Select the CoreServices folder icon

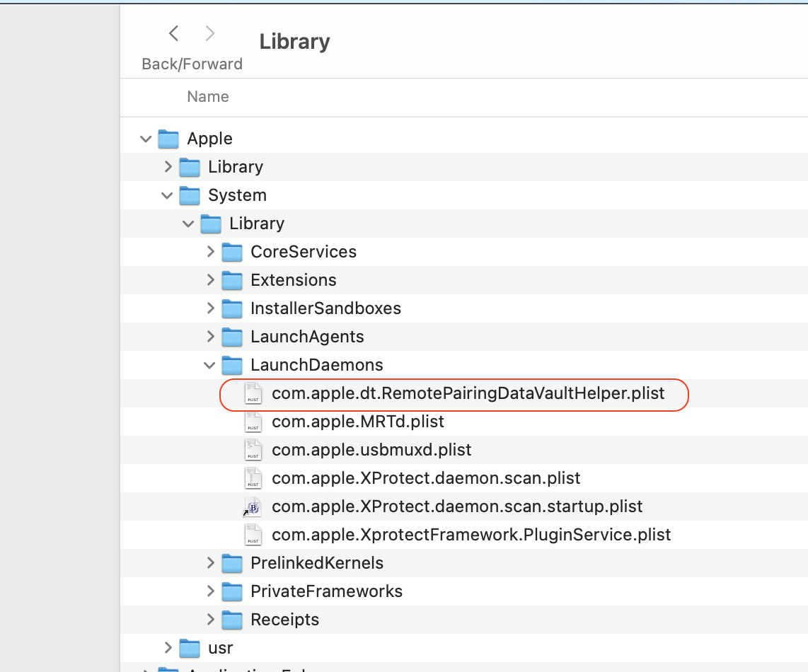coord(232,252)
